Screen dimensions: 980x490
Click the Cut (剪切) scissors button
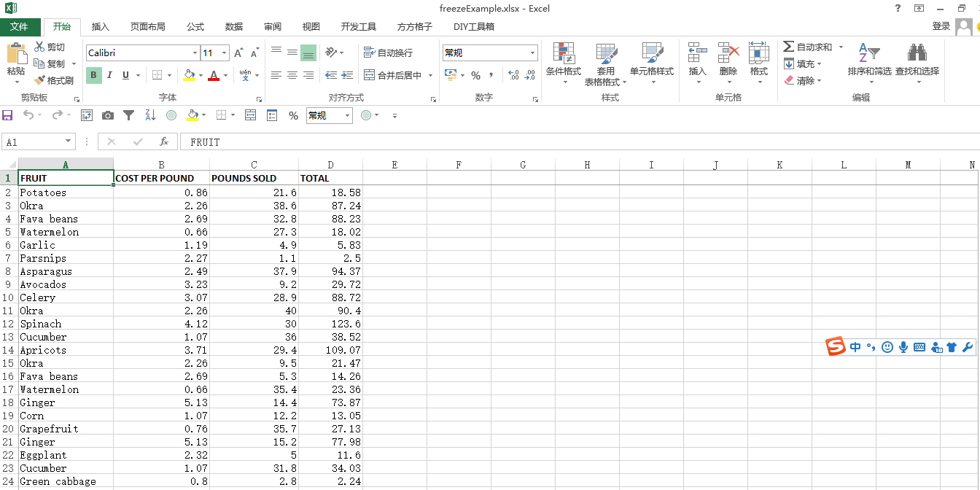click(50, 47)
